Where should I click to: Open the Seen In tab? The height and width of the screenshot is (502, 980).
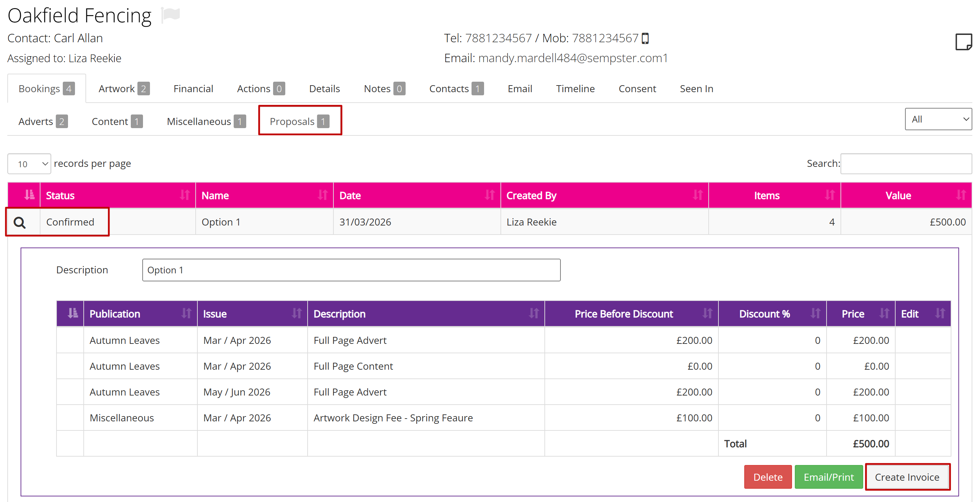[x=696, y=89]
